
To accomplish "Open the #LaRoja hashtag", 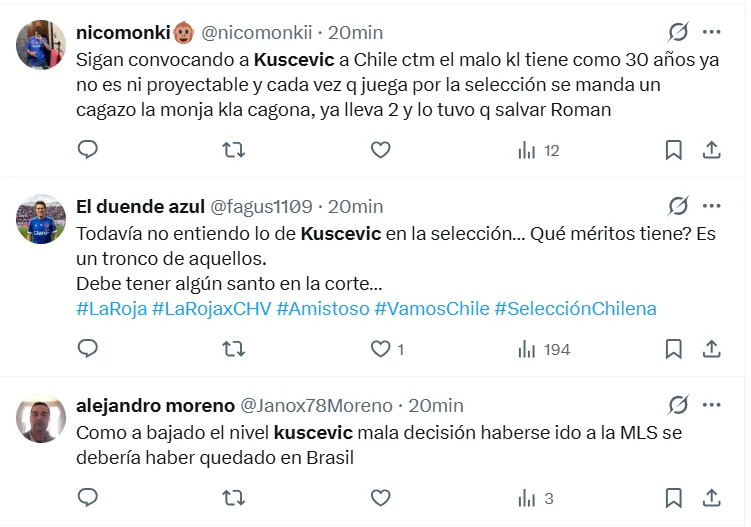I will click(111, 308).
